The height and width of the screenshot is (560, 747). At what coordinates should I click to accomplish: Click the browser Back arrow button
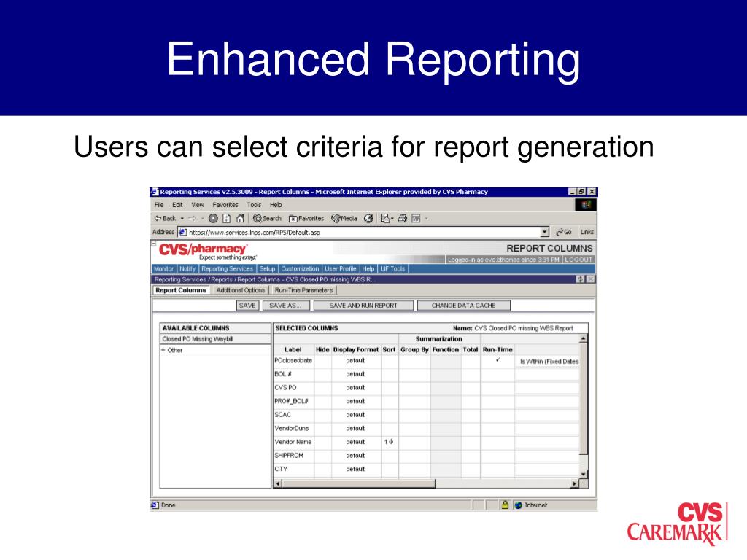(x=164, y=219)
